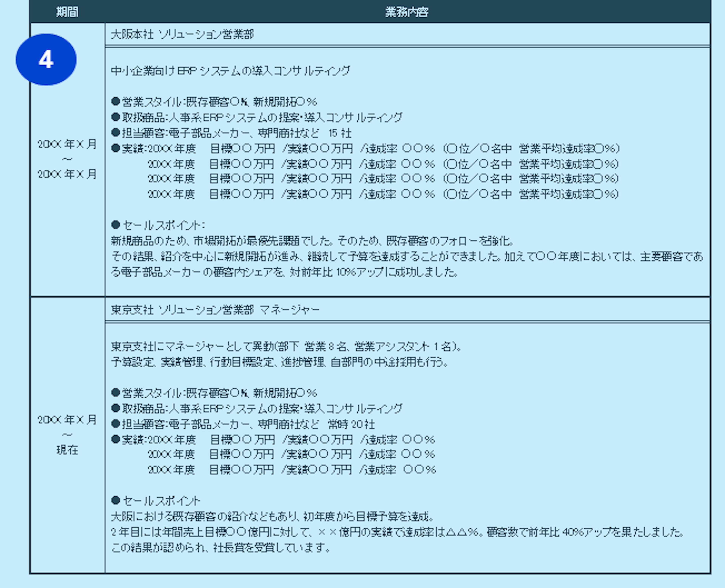Select the 中小企業向けERPシステムの導入コンサルティング heading
The height and width of the screenshot is (588, 725).
pos(231,71)
